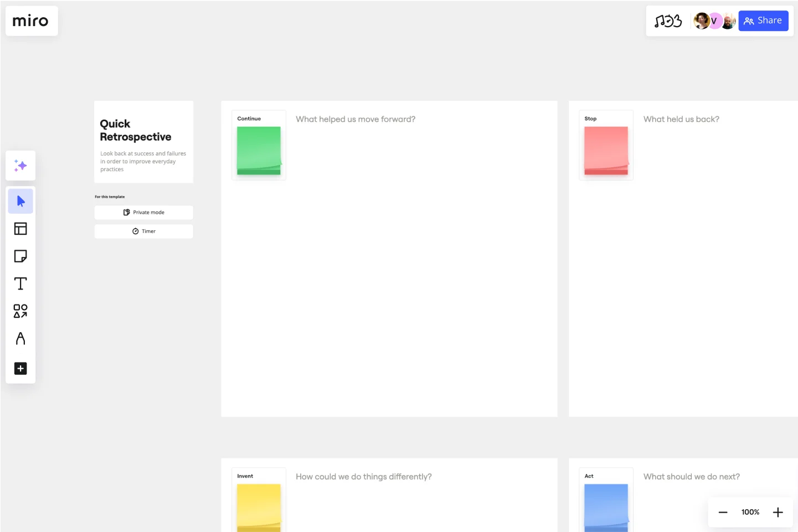Viewport: 798px width, 532px height.
Task: Click the collaborator avatar labeled V
Action: (714, 21)
